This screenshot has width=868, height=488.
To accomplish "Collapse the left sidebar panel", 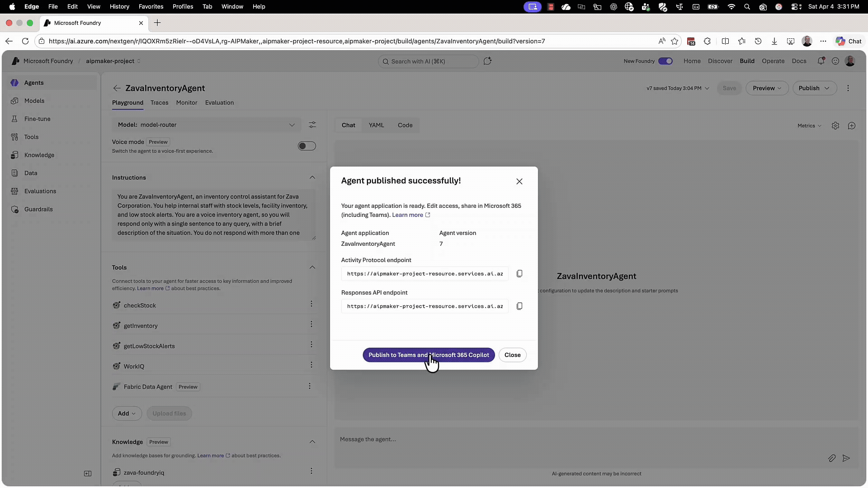I will point(88,474).
